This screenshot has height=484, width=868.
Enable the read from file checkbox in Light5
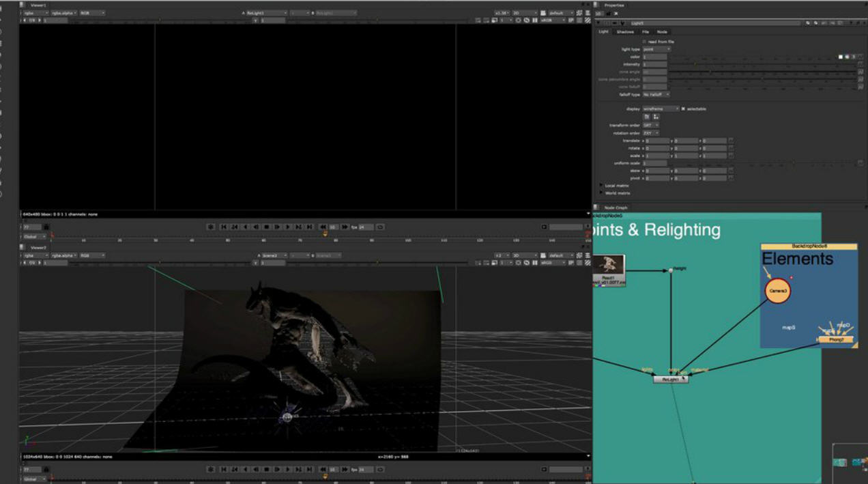pyautogui.click(x=643, y=42)
